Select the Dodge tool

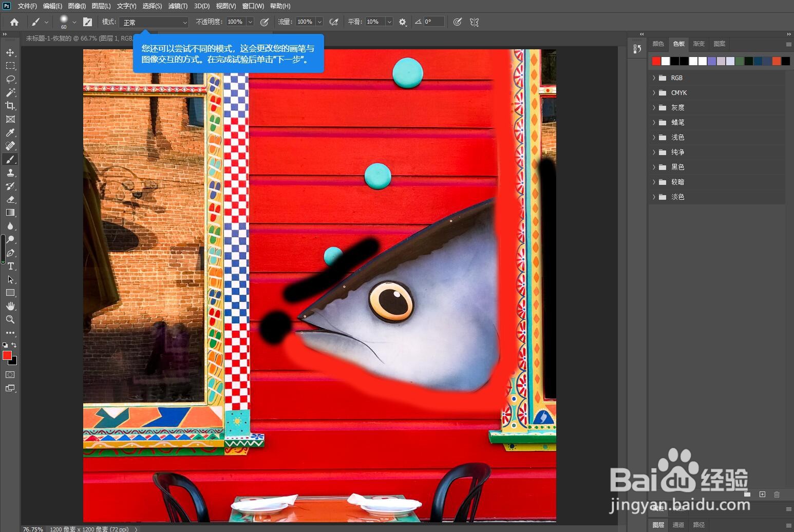coord(10,239)
